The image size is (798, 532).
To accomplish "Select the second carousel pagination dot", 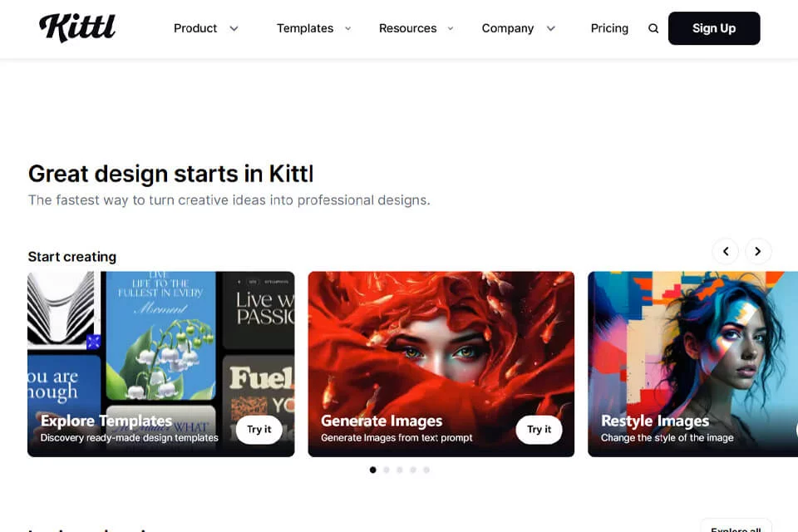I will click(387, 470).
